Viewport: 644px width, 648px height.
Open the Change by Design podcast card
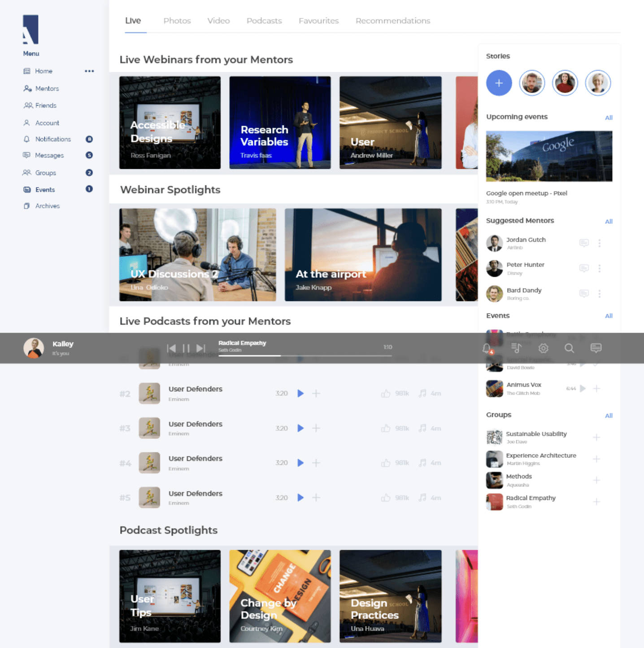point(280,596)
